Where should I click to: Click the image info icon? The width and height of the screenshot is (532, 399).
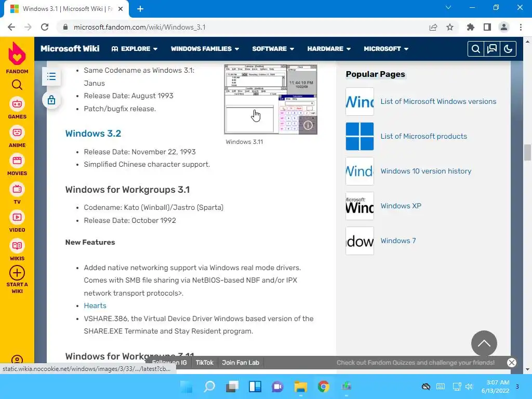point(308,125)
